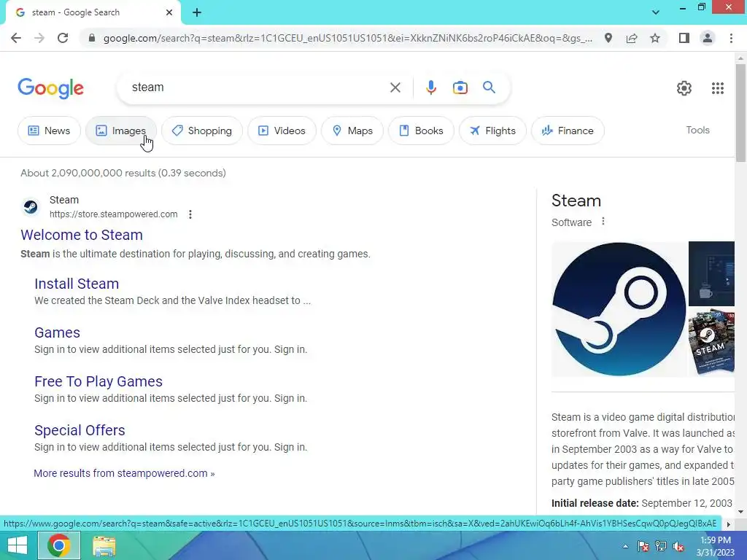Open the Games sitelink
The image size is (747, 560).
[57, 332]
